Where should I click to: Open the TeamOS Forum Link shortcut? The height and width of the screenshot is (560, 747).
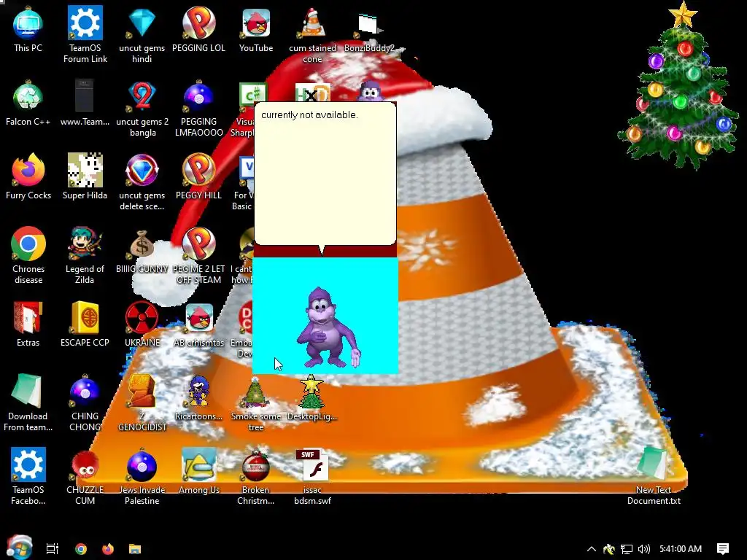pos(85,34)
